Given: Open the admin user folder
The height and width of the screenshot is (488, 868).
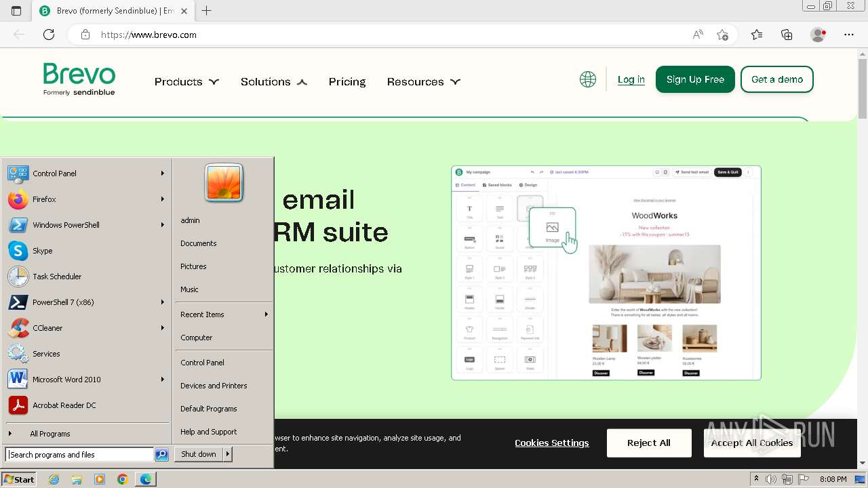Looking at the screenshot, I should 224,220.
